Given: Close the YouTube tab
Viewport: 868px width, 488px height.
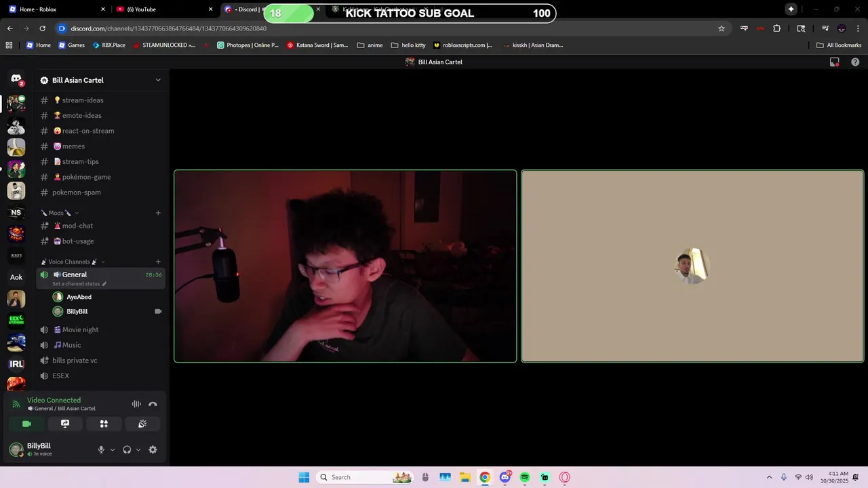Looking at the screenshot, I should pyautogui.click(x=210, y=9).
